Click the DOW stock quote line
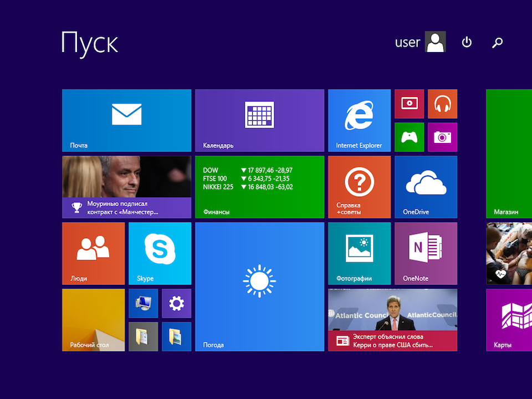532x399 pixels. [248, 170]
